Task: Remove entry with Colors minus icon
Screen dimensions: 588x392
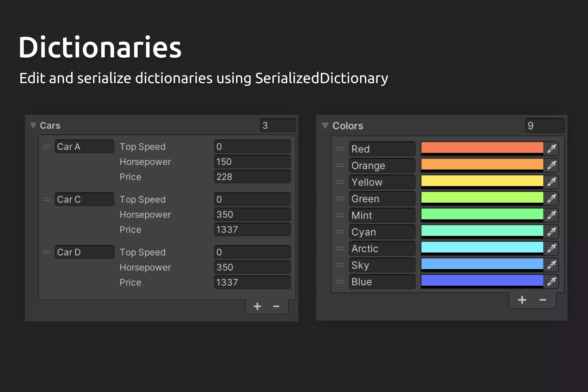Action: coord(543,300)
